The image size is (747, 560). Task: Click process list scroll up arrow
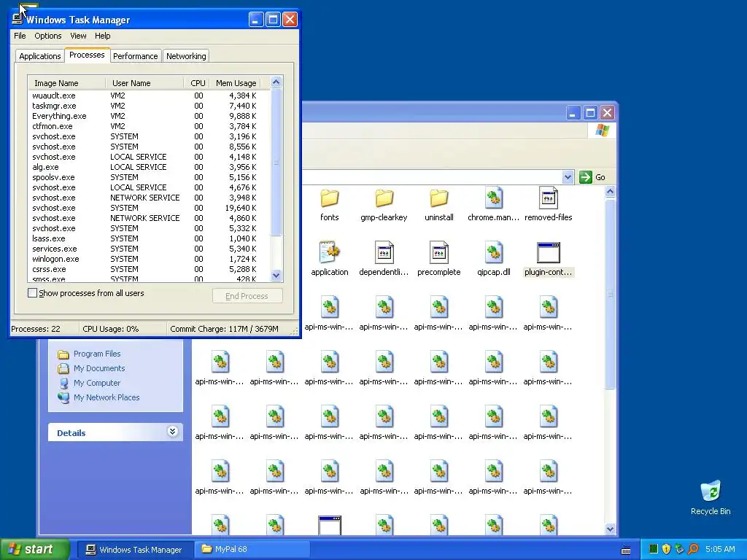click(x=276, y=82)
